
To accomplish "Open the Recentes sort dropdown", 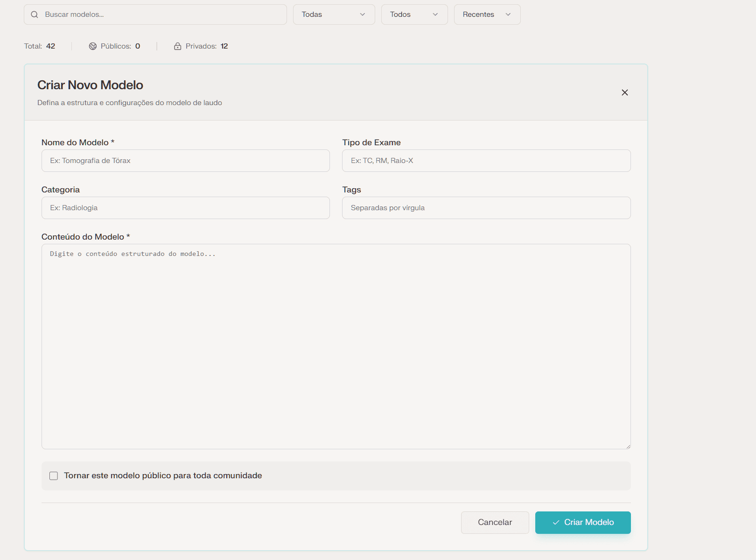I will [x=487, y=14].
